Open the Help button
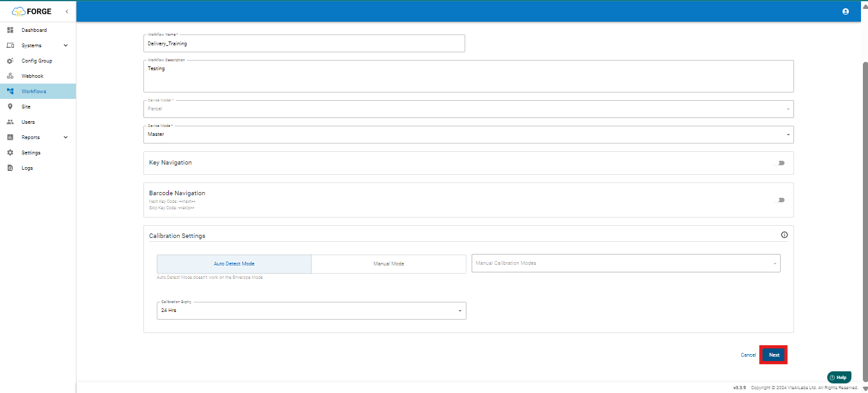Image resolution: width=868 pixels, height=393 pixels. coord(839,377)
